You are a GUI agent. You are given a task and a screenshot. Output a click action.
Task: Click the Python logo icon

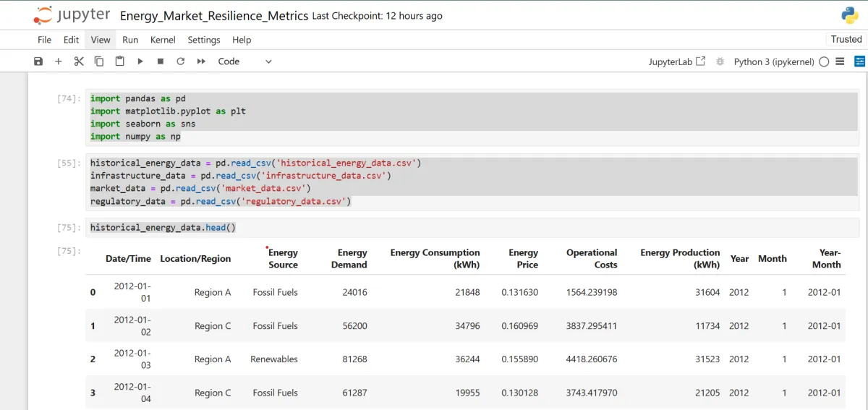pos(849,15)
